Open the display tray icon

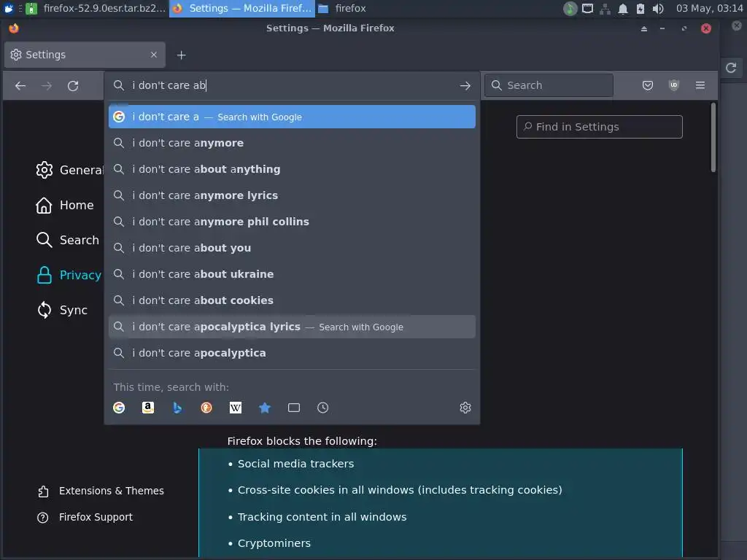(588, 9)
